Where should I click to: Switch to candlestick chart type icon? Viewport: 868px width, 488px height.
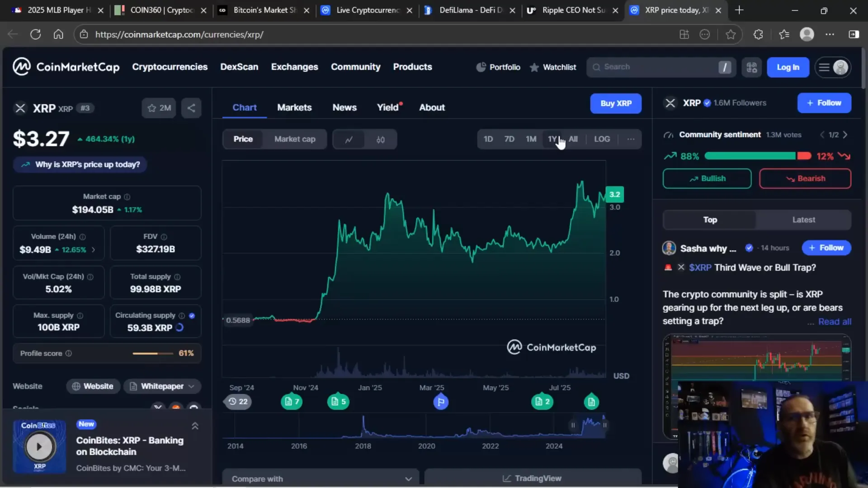(380, 139)
